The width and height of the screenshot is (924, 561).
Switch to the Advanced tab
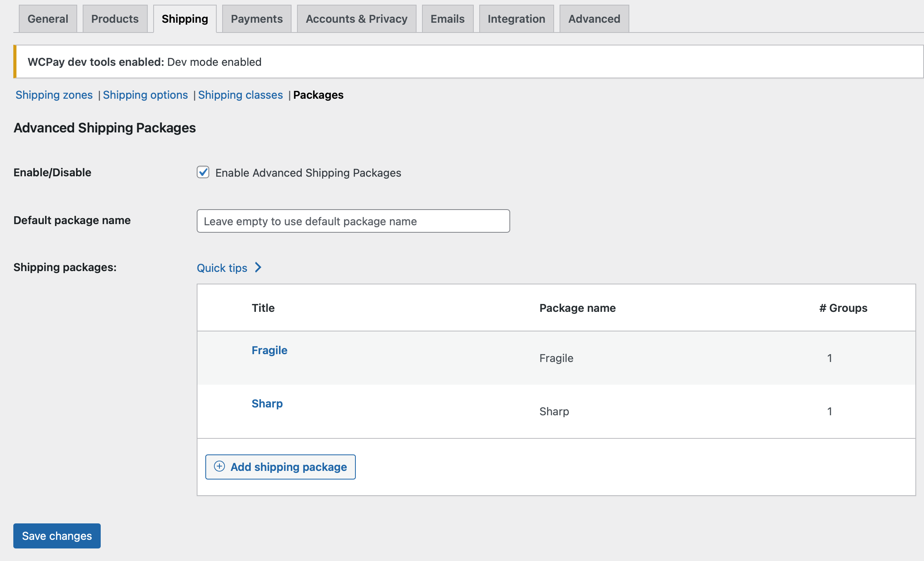coord(594,19)
